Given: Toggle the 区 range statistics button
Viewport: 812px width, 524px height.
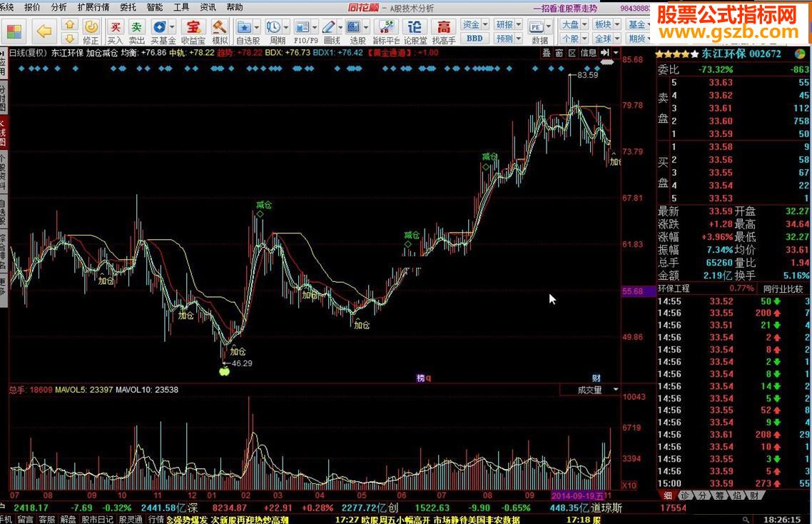Looking at the screenshot, I should pos(572,53).
